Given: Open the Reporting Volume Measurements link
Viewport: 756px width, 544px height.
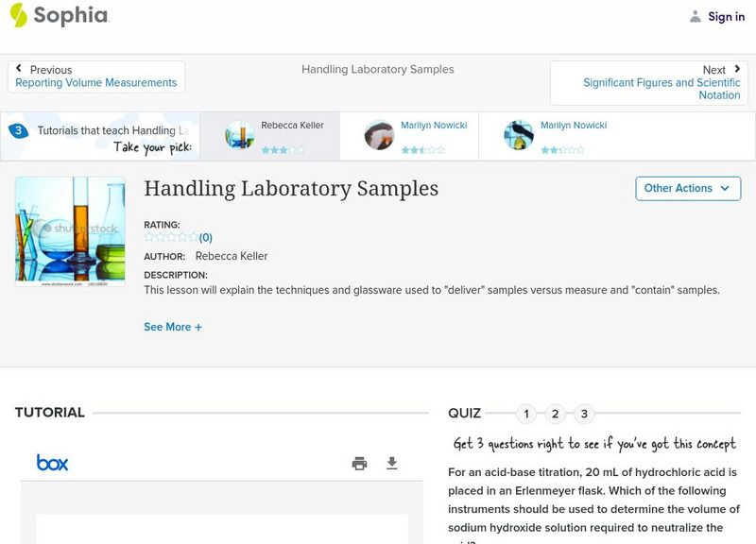Looking at the screenshot, I should (x=96, y=83).
